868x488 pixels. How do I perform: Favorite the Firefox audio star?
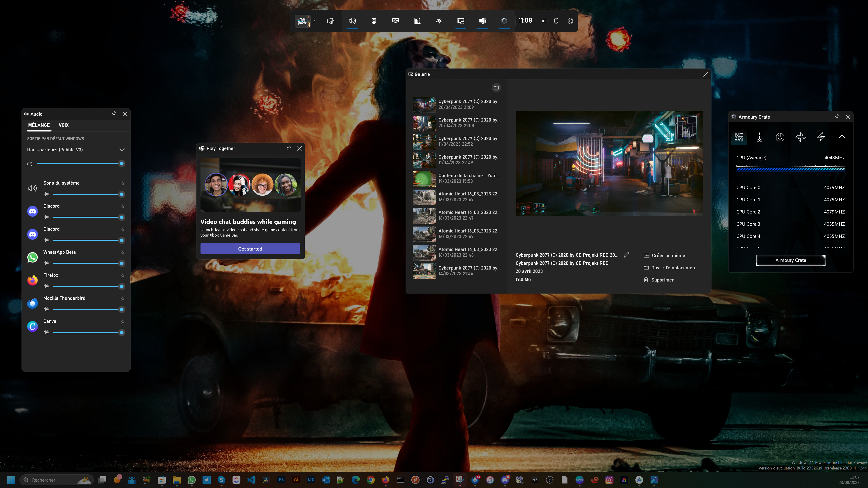(x=123, y=275)
